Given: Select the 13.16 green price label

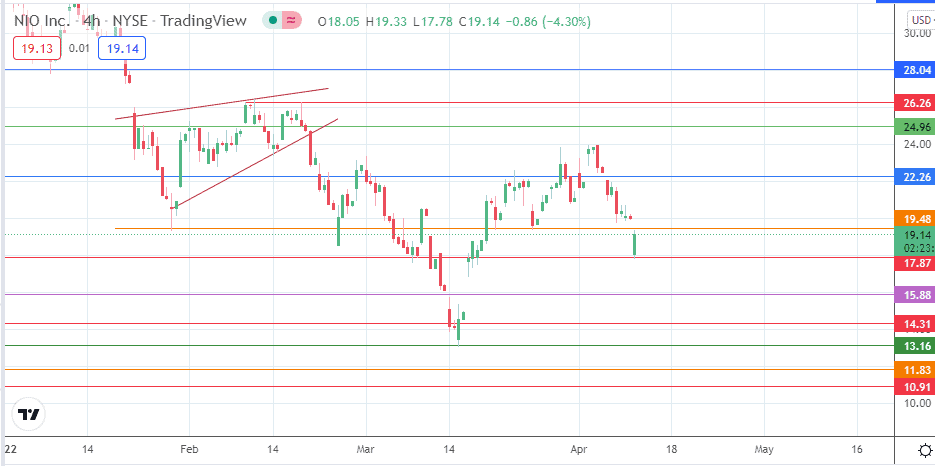Looking at the screenshot, I should tap(916, 345).
